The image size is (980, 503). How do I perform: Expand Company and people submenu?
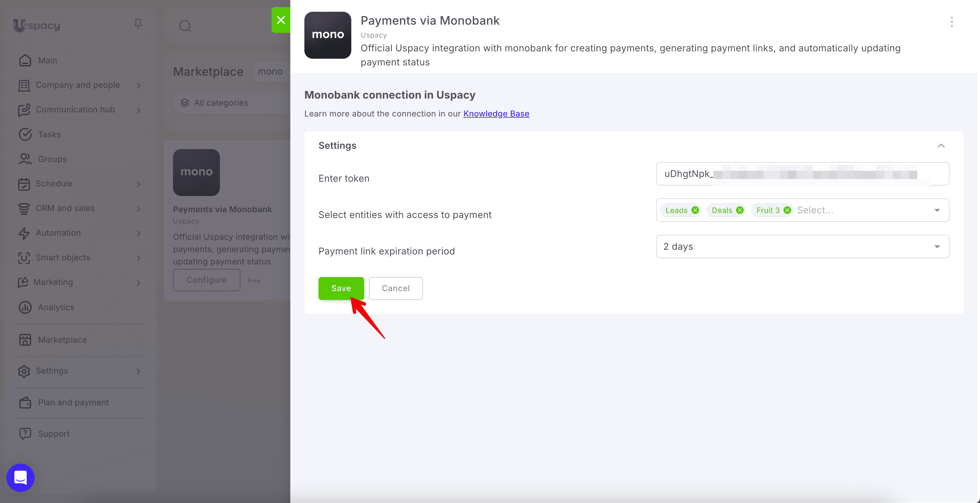coord(138,86)
